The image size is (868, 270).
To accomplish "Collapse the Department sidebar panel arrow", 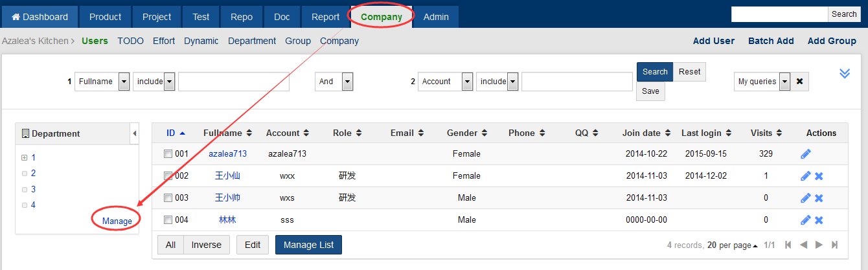I will (x=135, y=133).
